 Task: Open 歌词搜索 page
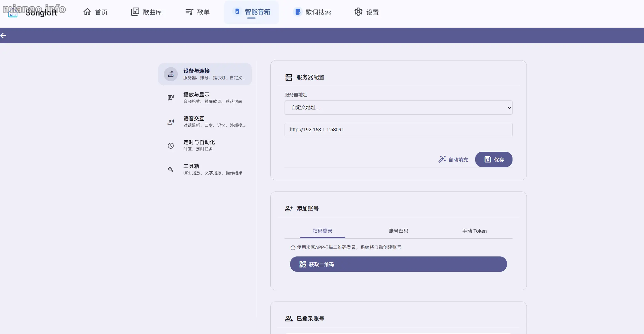click(313, 12)
